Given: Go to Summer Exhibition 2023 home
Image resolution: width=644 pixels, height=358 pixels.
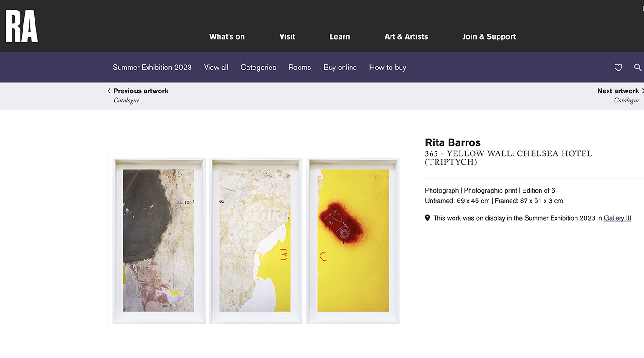Looking at the screenshot, I should tap(152, 68).
